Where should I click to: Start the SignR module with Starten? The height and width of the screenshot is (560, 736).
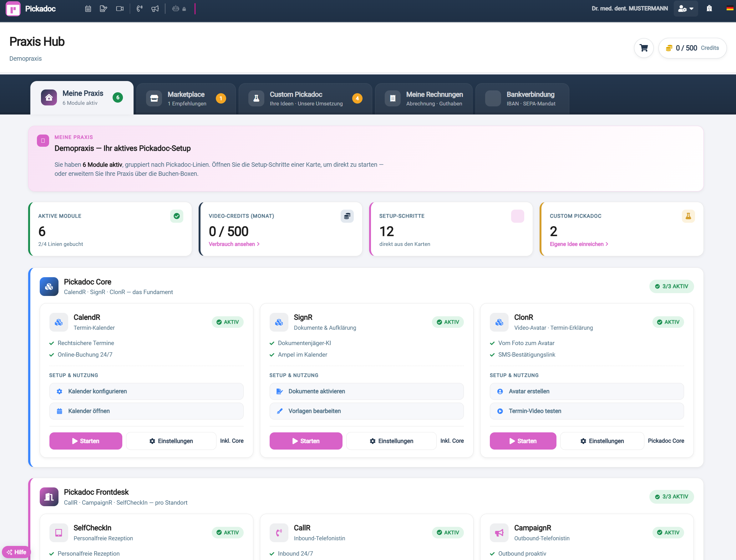point(306,441)
